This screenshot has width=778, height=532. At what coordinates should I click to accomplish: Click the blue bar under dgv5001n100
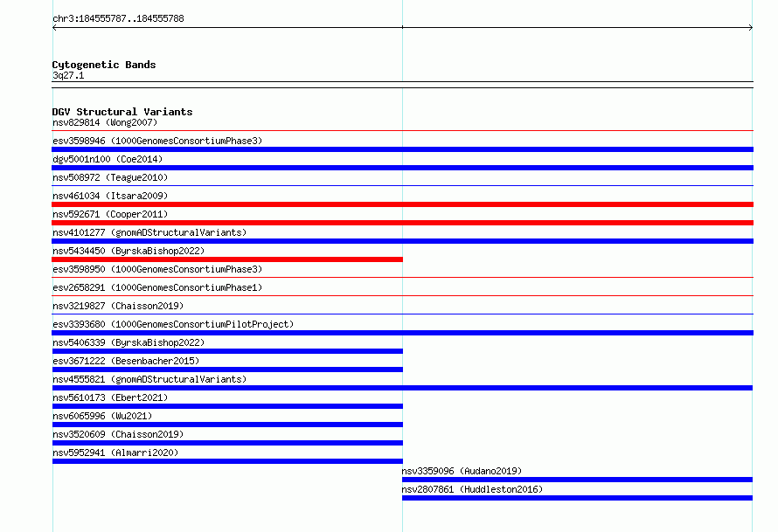tap(403, 168)
